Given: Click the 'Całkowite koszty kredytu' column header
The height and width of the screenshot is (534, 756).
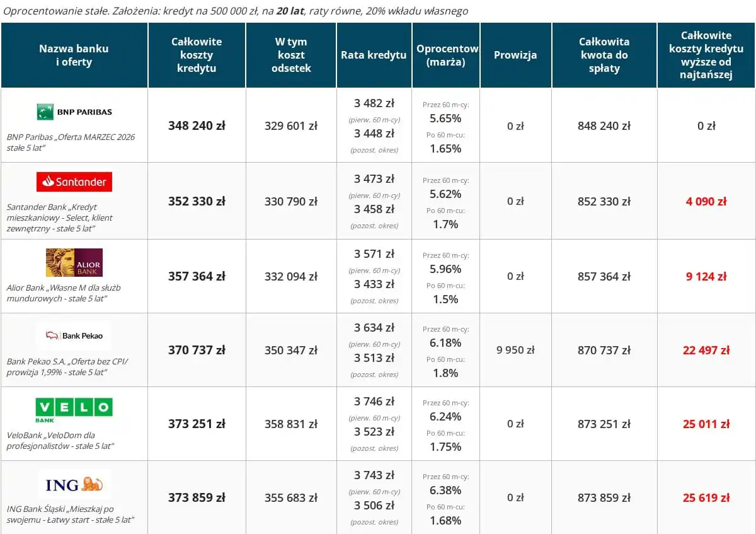Looking at the screenshot, I should [197, 55].
